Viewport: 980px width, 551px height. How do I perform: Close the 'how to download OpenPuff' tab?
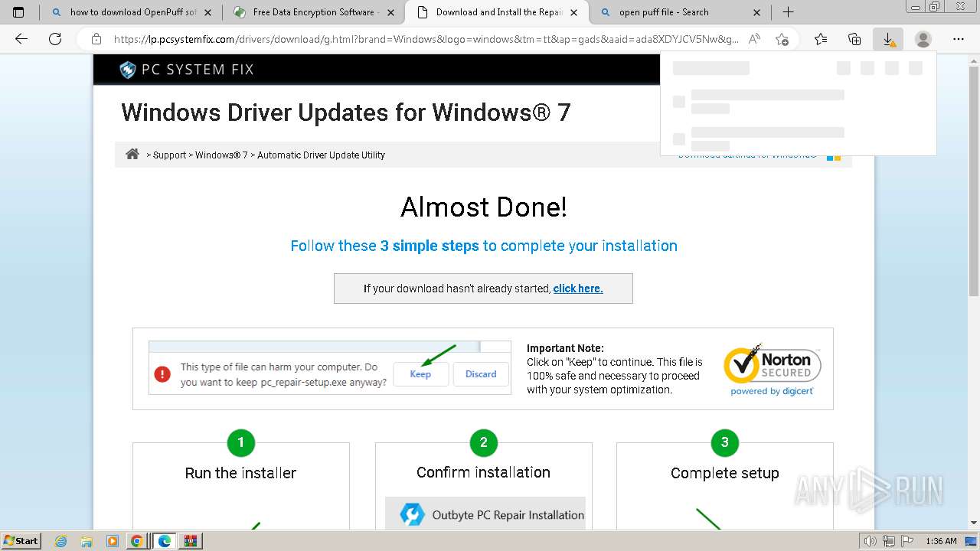click(207, 12)
